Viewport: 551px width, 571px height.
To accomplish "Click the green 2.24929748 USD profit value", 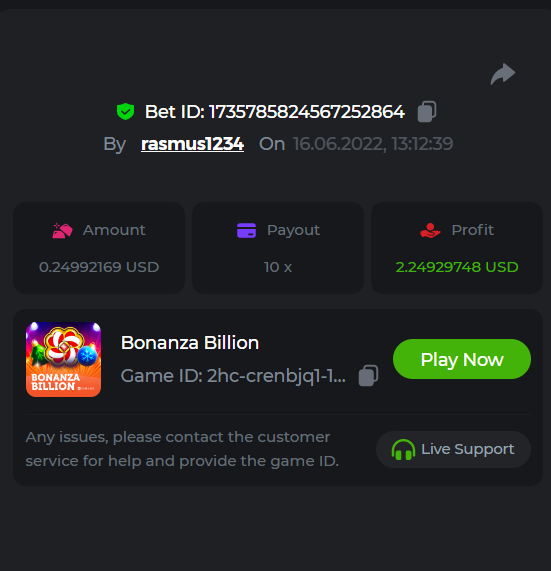I will pos(457,267).
